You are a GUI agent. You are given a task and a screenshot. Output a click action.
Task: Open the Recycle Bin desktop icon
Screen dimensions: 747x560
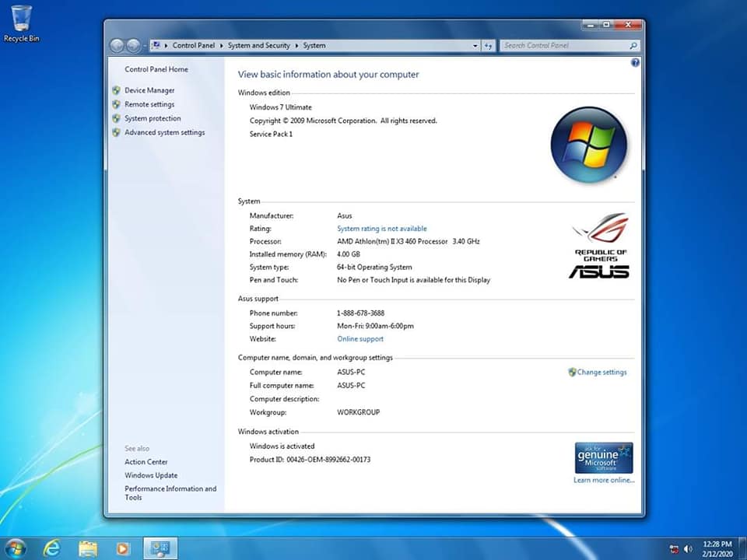pos(22,24)
